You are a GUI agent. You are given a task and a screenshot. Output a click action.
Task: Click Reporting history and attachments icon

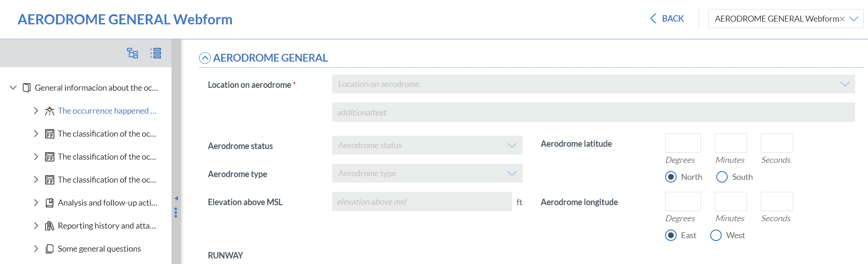click(x=50, y=226)
